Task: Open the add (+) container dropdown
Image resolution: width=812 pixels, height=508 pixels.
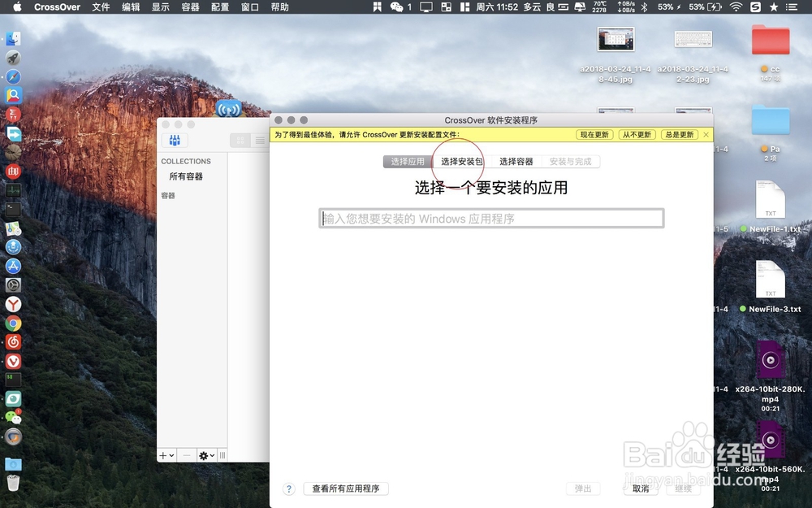Action: [x=166, y=455]
